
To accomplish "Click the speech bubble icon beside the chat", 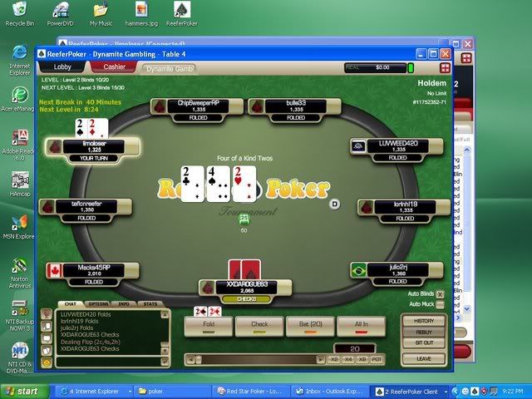I will pyautogui.click(x=47, y=338).
